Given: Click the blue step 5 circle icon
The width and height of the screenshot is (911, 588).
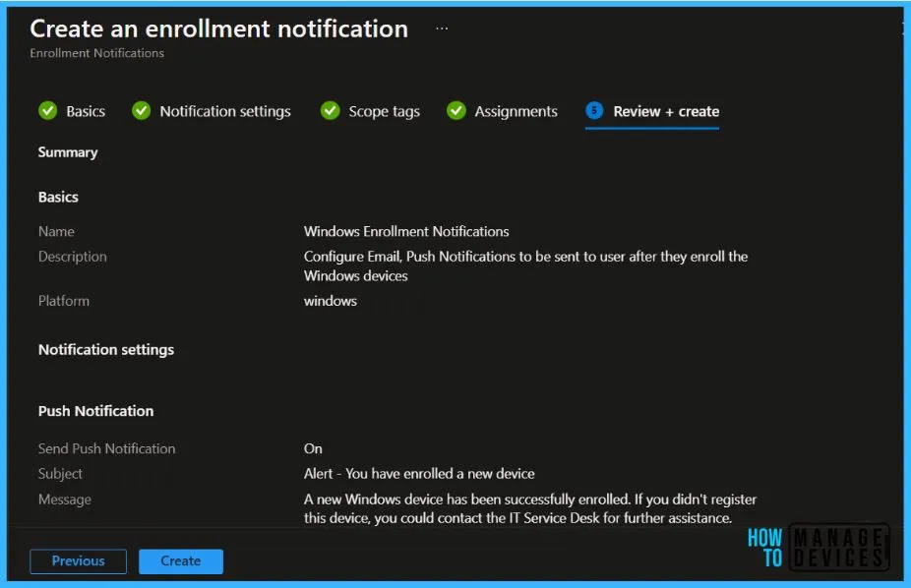Looking at the screenshot, I should click(x=594, y=111).
